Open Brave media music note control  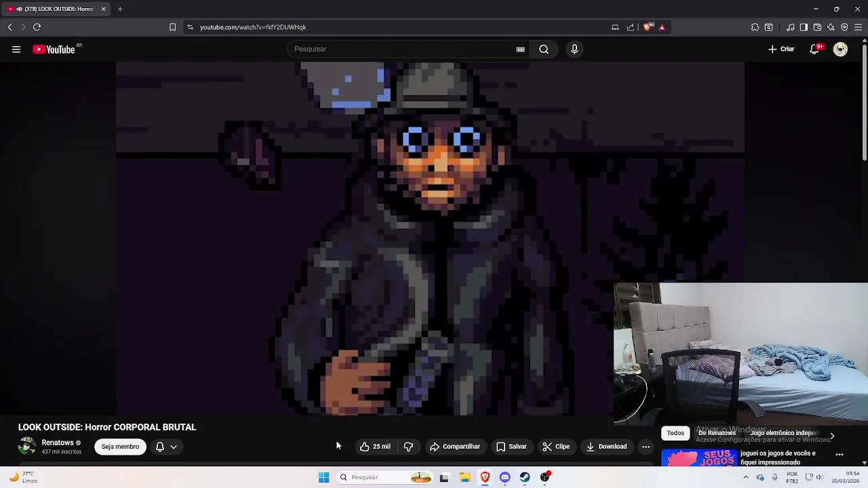(790, 27)
